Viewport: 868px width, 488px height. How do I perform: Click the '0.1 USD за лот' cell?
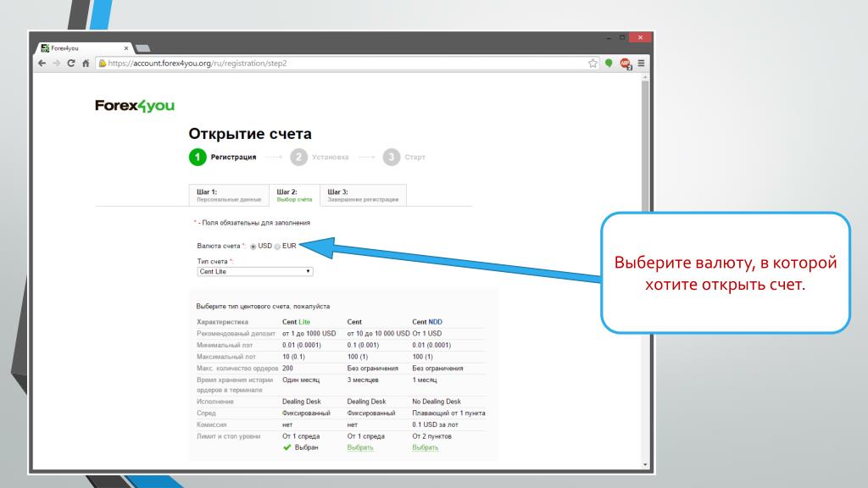point(435,425)
